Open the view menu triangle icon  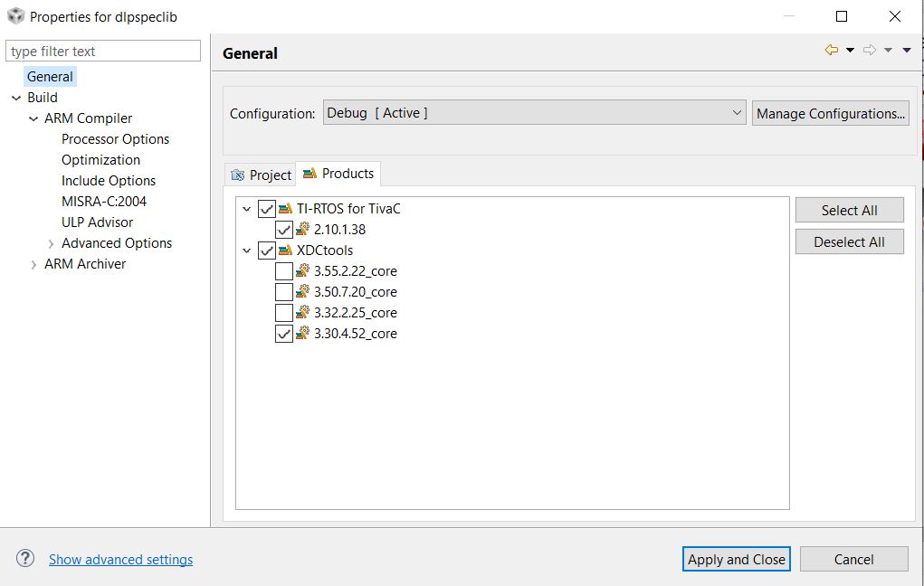[x=907, y=51]
